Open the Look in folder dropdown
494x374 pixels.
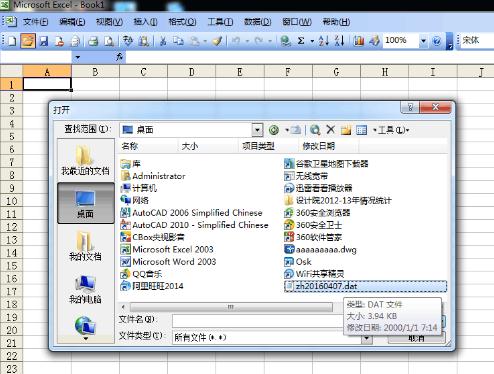(257, 130)
